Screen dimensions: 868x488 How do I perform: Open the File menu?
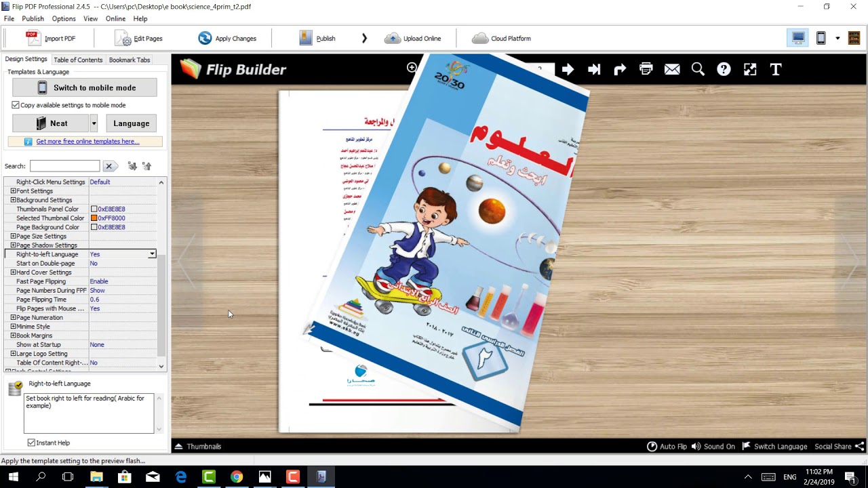pos(9,18)
